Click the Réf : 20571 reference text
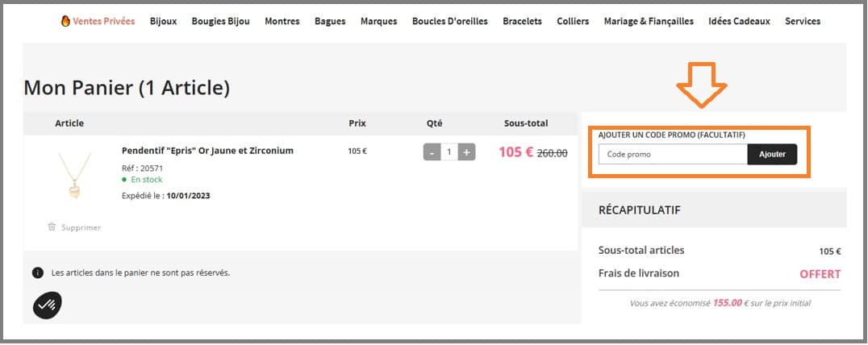This screenshot has width=868, height=345. click(142, 168)
